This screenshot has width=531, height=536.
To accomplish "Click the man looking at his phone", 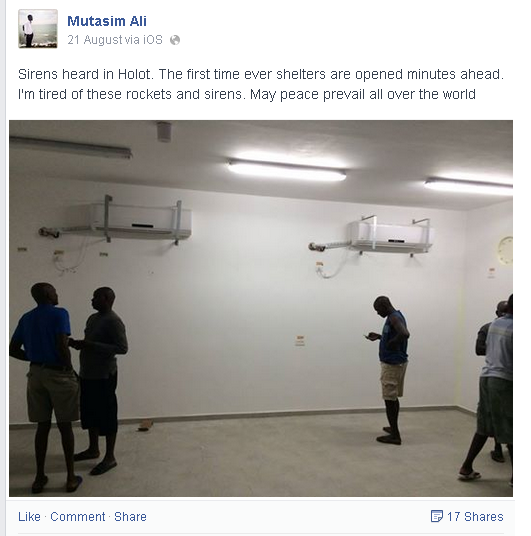I will [x=389, y=370].
